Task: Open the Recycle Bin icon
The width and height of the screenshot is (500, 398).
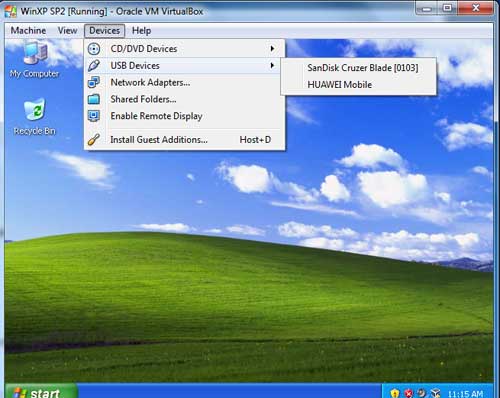Action: (34, 117)
